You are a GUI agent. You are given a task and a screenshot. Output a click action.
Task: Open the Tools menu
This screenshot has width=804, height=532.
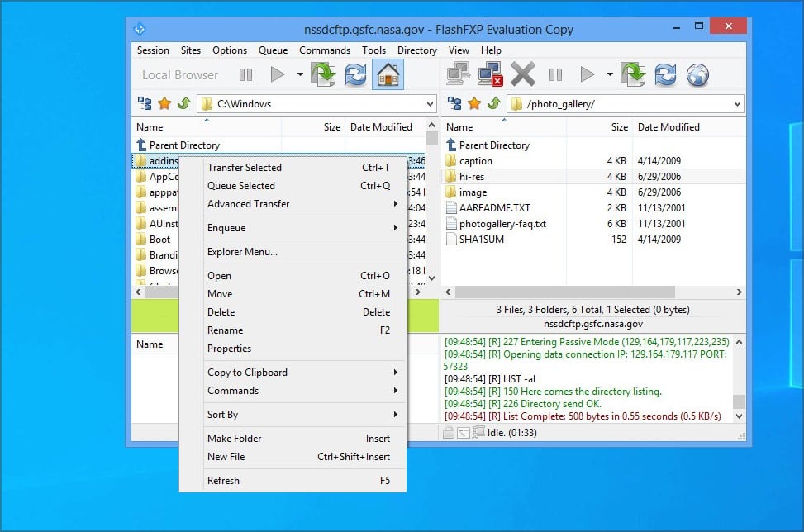[x=373, y=50]
